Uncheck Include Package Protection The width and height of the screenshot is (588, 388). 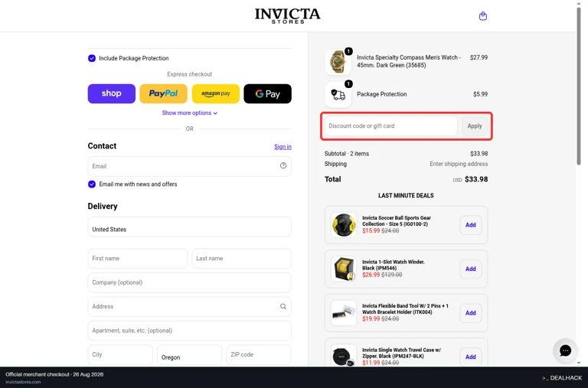[x=92, y=58]
